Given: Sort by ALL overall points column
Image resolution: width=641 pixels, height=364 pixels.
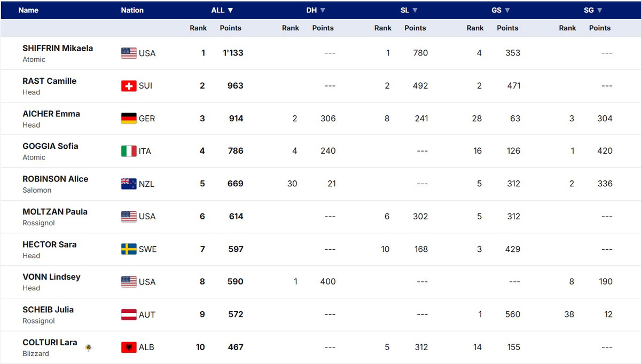Looking at the screenshot, I should tap(222, 10).
